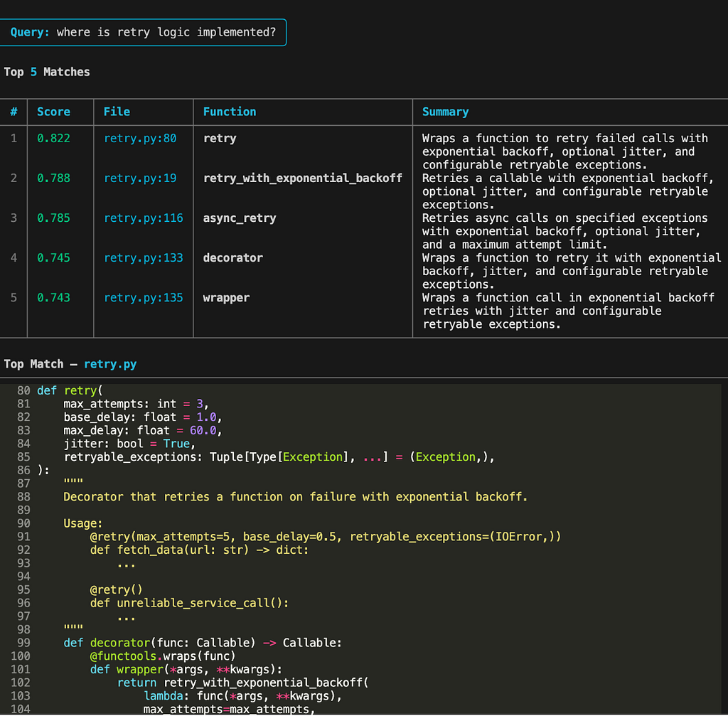Viewport: 728px width, 716px height.
Task: Open file link retry.py:19
Action: click(x=140, y=178)
